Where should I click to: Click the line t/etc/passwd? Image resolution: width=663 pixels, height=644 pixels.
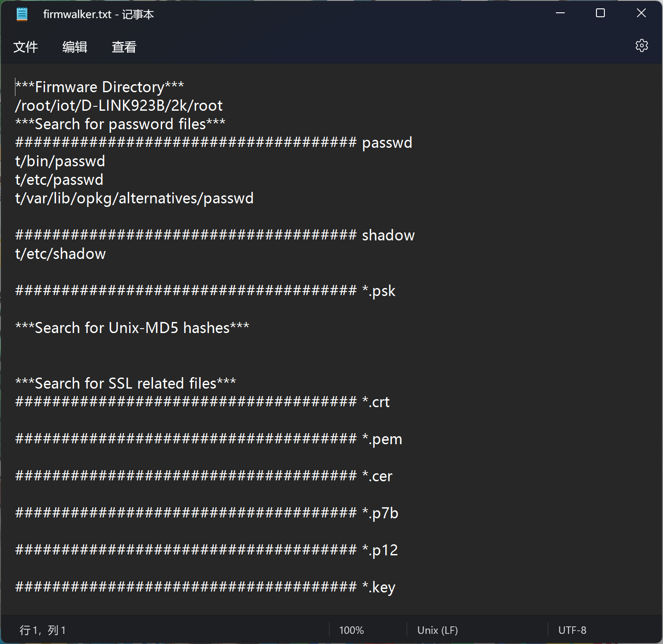(59, 180)
